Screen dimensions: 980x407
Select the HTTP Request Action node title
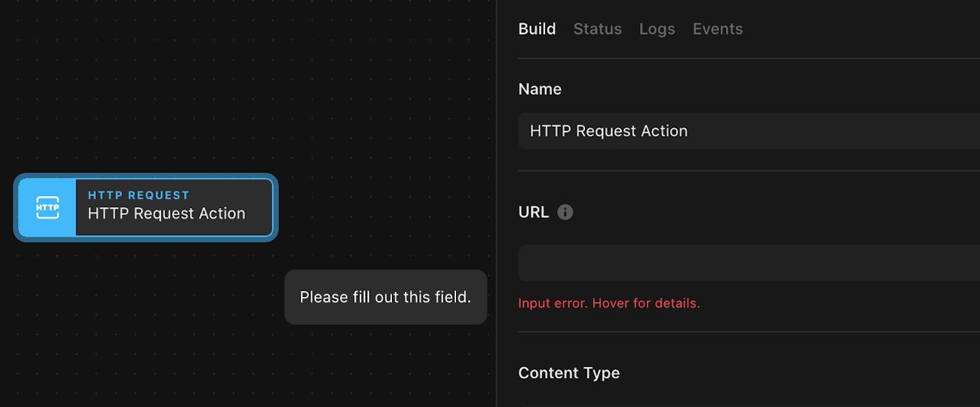167,214
